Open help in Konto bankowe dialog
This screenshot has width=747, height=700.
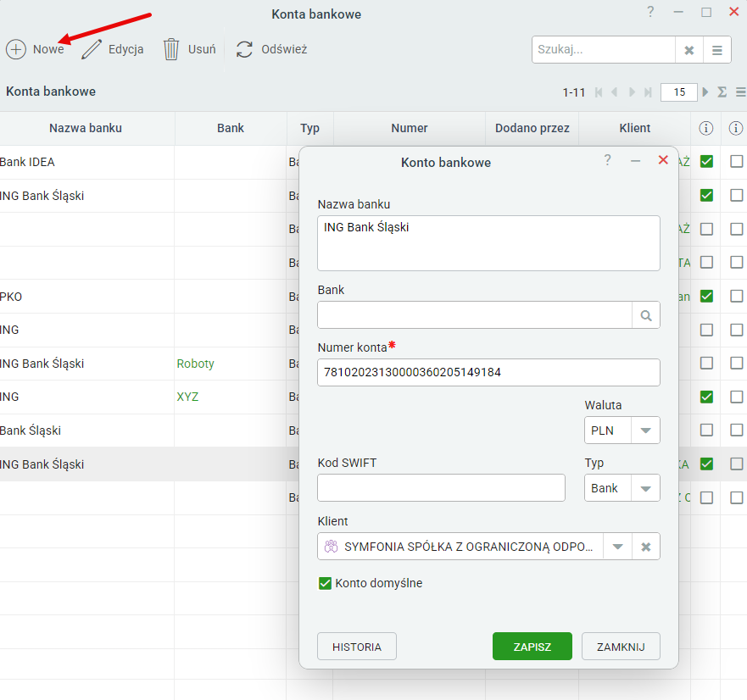607,160
